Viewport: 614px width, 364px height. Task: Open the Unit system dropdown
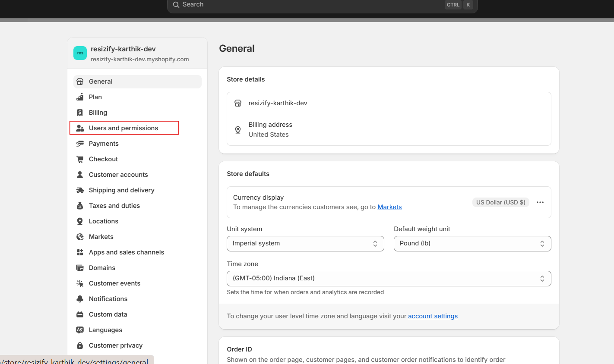click(x=305, y=243)
